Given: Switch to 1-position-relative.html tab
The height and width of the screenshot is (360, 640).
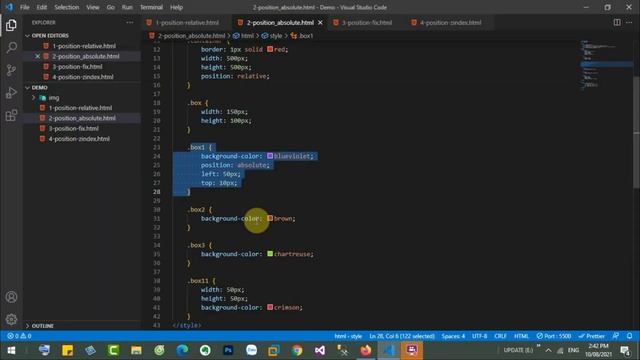Looking at the screenshot, I should pos(187,22).
